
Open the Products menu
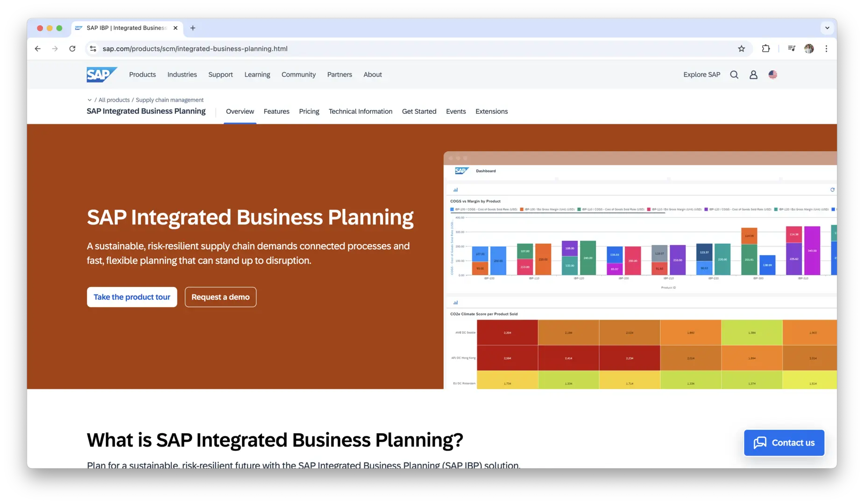(142, 75)
